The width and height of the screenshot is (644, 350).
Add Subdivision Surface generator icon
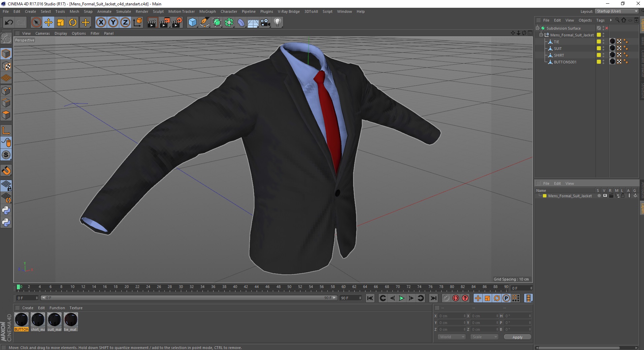pos(217,23)
